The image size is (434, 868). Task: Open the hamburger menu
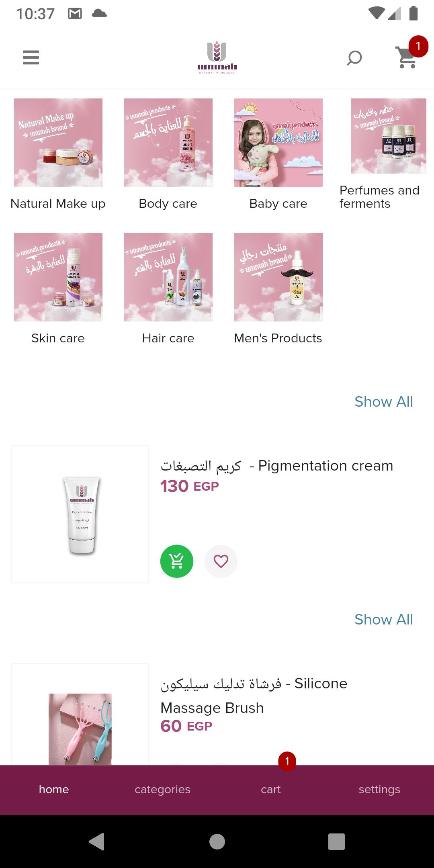pyautogui.click(x=31, y=57)
